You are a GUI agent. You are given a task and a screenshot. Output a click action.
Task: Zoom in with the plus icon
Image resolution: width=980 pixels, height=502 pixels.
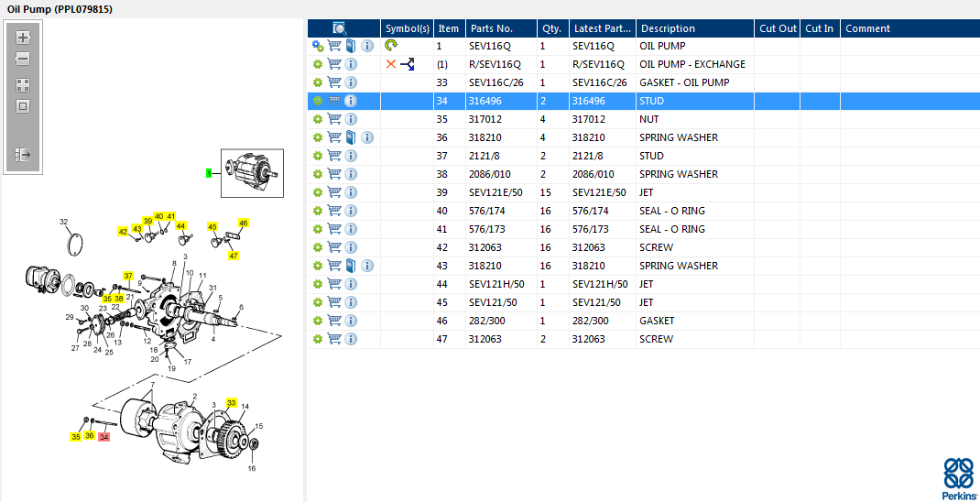click(x=23, y=38)
